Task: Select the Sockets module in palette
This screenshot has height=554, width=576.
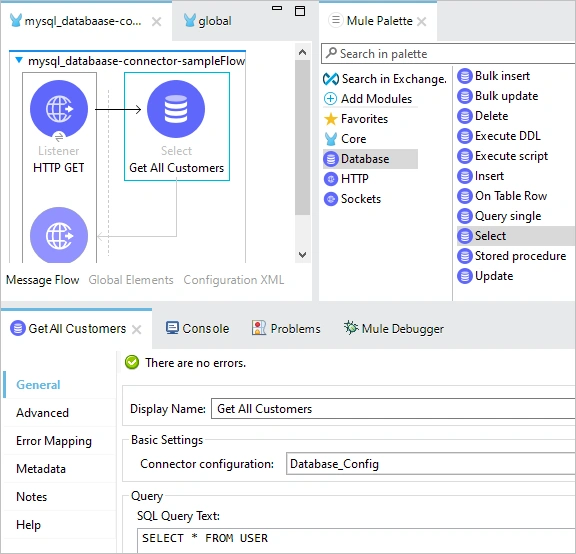Action: pyautogui.click(x=352, y=199)
